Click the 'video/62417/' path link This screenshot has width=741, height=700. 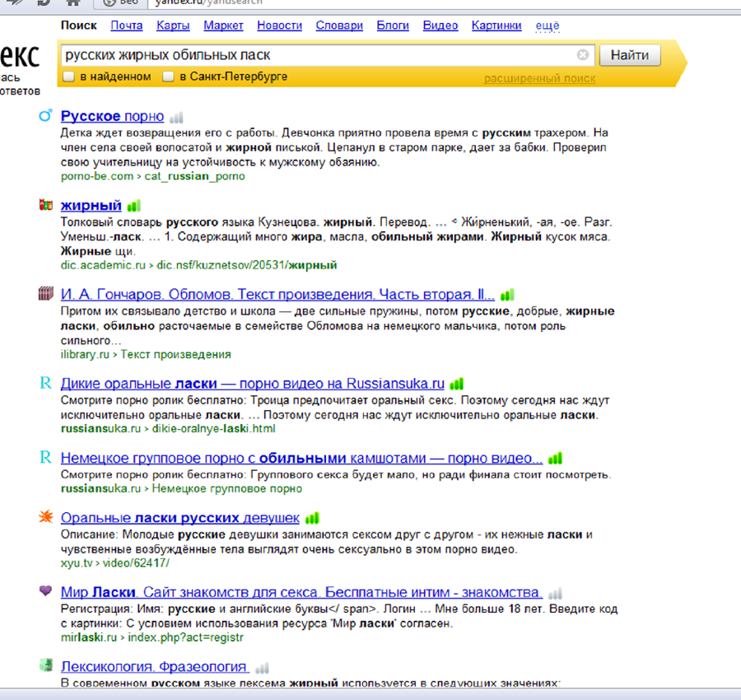click(136, 563)
